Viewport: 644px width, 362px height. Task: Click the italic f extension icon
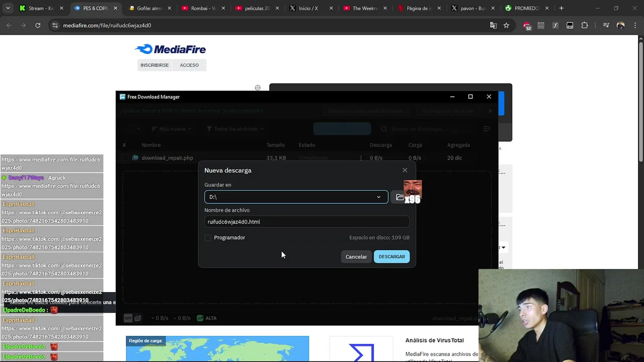coord(555,25)
